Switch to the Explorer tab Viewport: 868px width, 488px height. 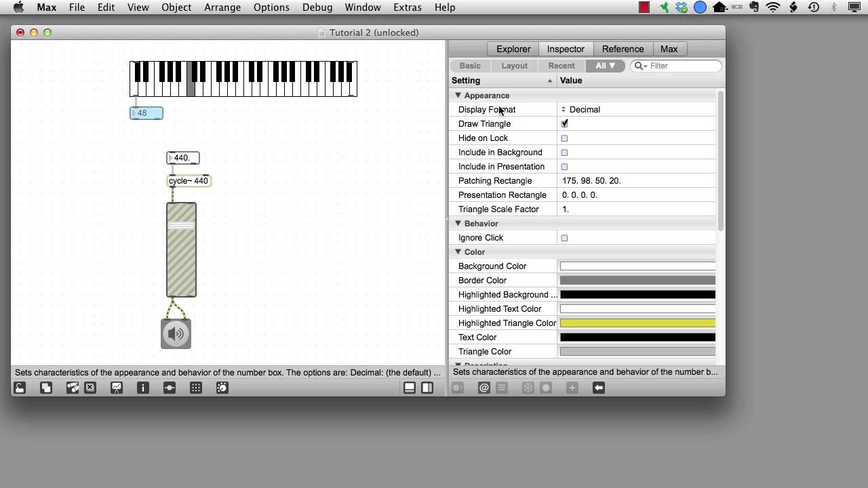[x=513, y=49]
